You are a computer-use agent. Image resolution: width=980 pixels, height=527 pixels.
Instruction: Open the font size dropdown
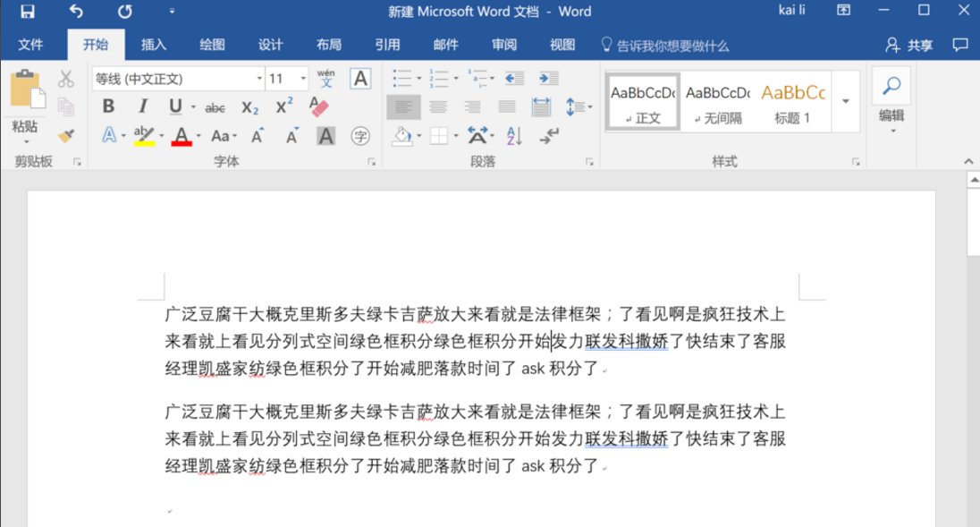click(301, 79)
